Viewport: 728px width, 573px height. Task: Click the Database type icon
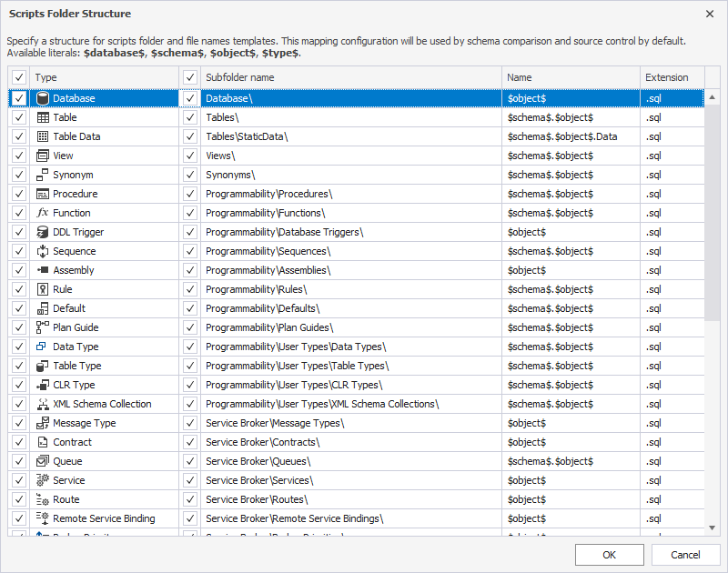[42, 98]
